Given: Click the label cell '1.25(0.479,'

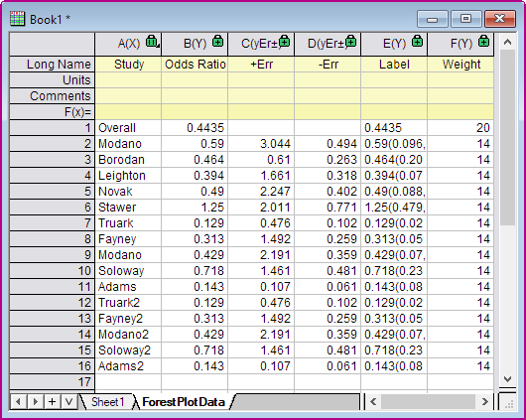Looking at the screenshot, I should pos(394,208).
